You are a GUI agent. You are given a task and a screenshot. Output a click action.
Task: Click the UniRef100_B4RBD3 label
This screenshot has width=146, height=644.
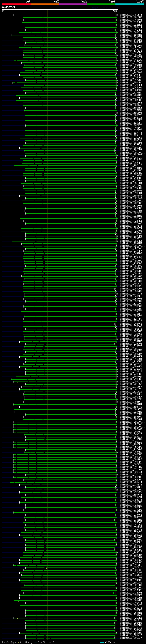(131, 40)
